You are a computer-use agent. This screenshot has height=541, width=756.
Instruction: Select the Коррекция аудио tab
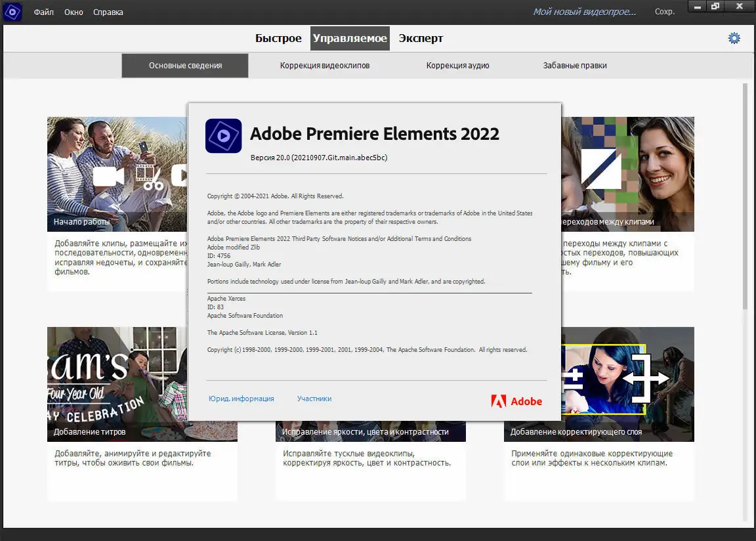tap(457, 66)
